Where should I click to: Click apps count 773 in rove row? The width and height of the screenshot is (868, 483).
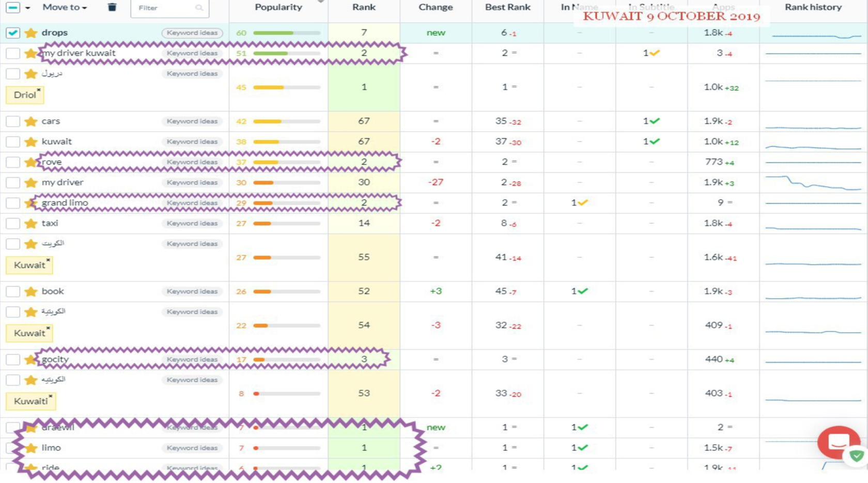coord(714,162)
